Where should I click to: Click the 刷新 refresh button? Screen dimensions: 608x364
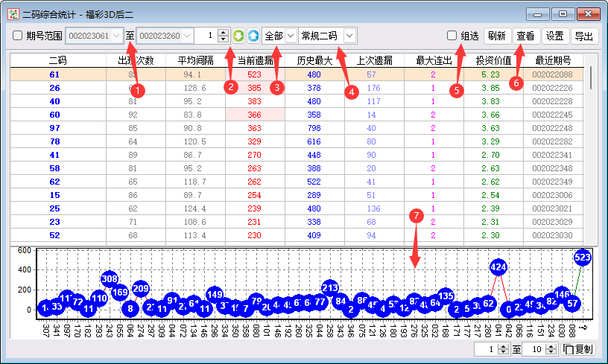496,36
